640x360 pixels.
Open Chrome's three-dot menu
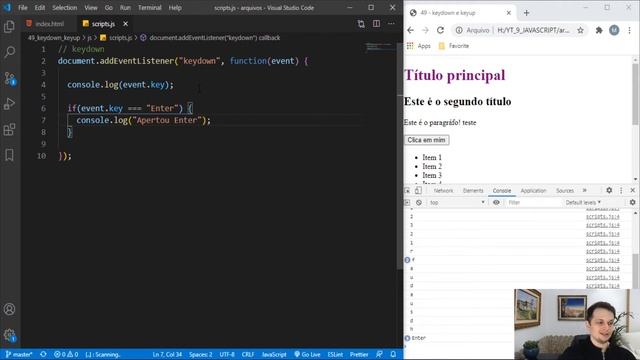pyautogui.click(x=629, y=30)
